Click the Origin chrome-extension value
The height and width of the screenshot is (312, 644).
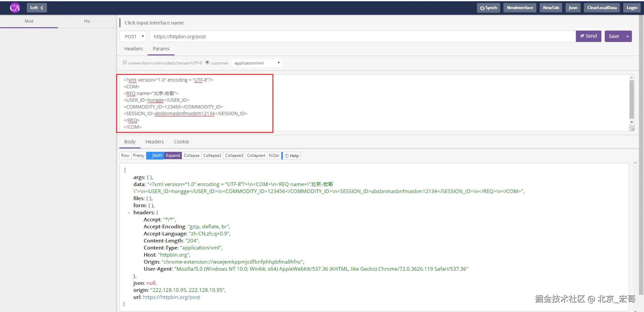232,262
